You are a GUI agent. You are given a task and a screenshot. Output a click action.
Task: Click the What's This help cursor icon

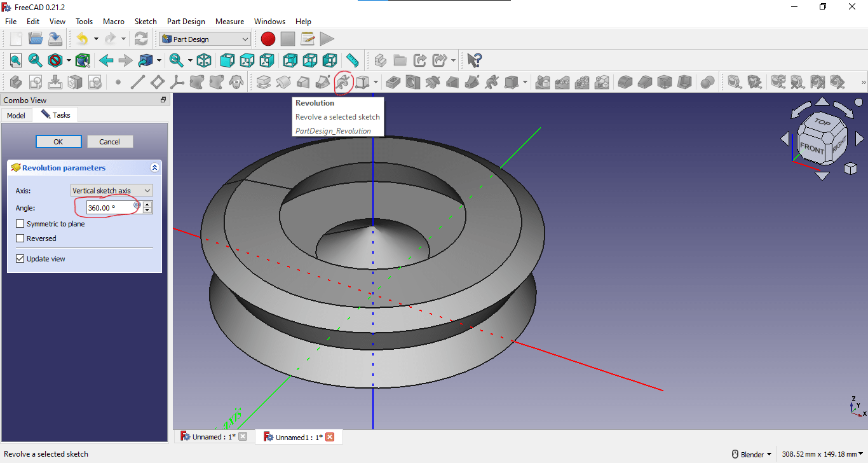coord(474,60)
